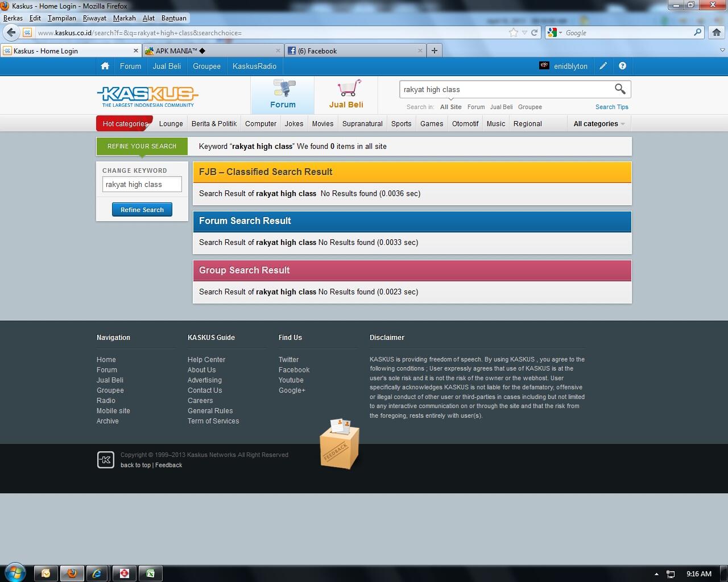Image resolution: width=728 pixels, height=582 pixels.
Task: Select Jual Beli search scope
Action: [x=501, y=107]
